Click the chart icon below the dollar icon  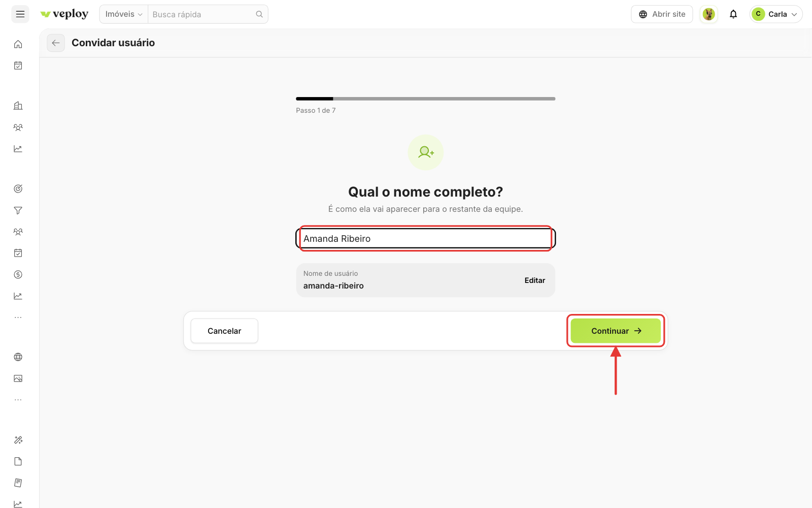[18, 296]
